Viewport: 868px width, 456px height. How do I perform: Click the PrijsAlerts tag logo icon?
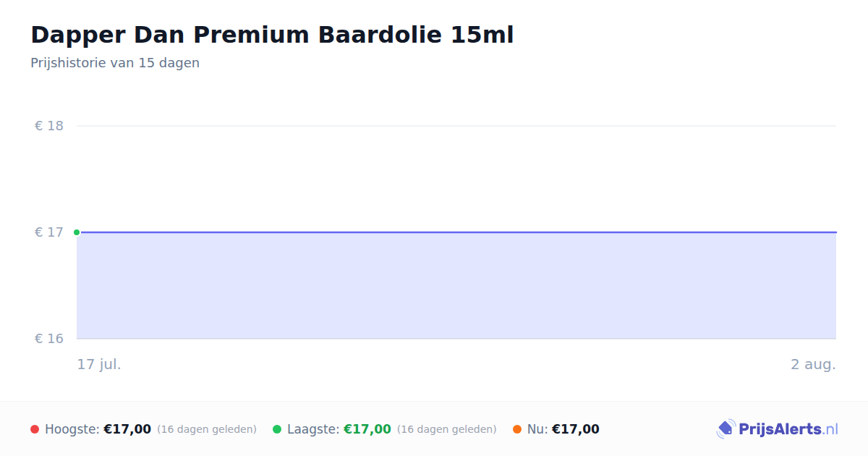click(x=726, y=429)
